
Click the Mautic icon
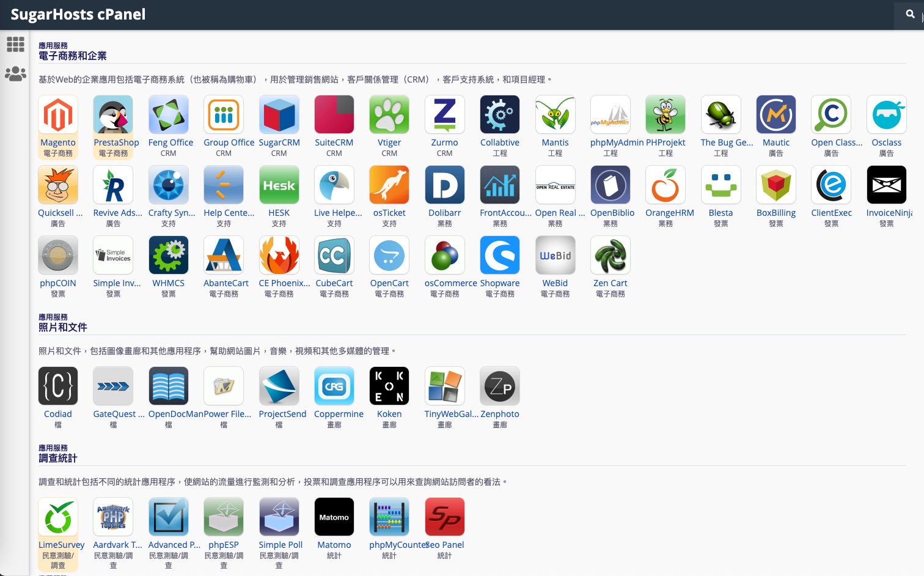click(776, 114)
